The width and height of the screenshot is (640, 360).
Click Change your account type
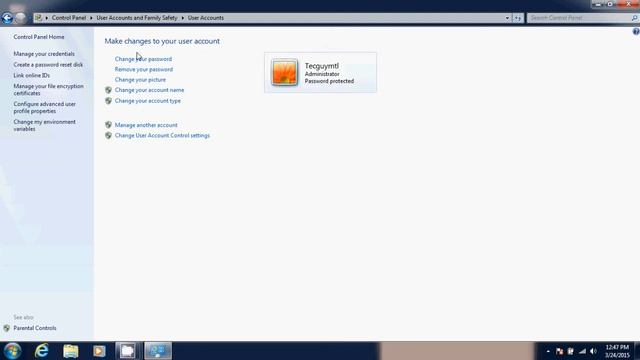pos(148,101)
